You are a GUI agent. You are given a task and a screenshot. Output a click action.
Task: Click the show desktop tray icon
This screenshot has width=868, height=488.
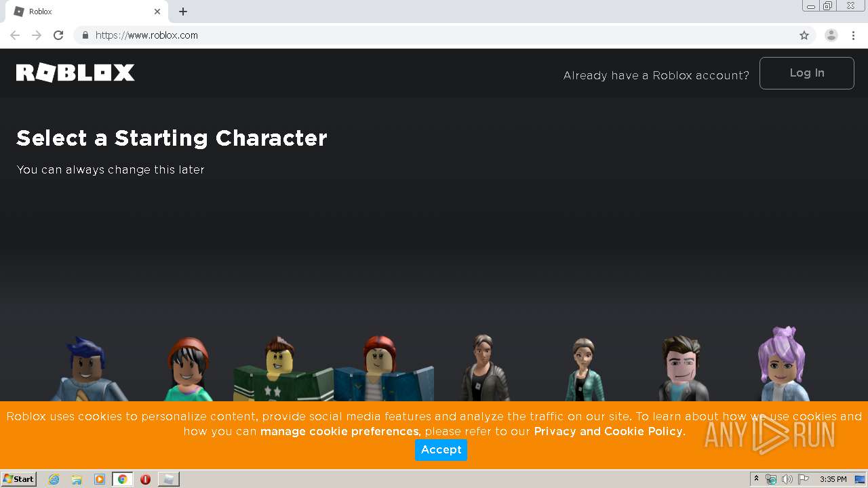click(x=860, y=479)
